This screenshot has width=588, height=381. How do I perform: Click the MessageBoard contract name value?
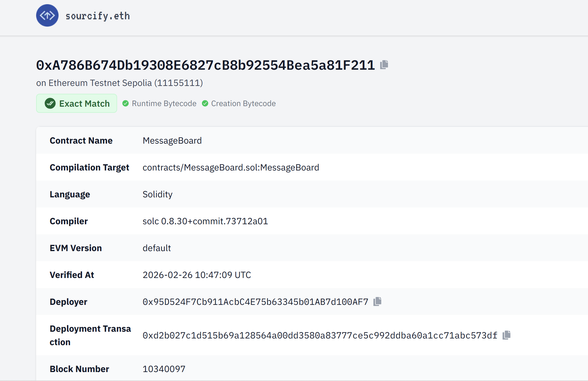click(172, 141)
